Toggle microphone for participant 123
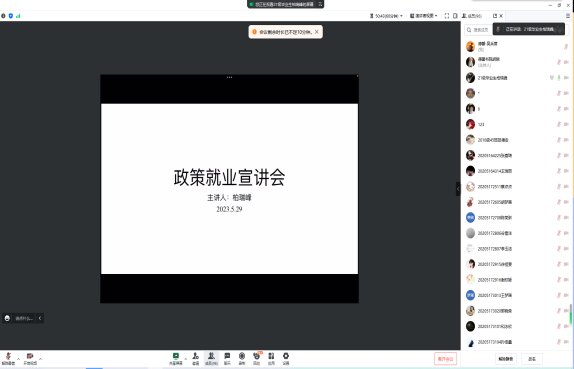 coord(559,124)
